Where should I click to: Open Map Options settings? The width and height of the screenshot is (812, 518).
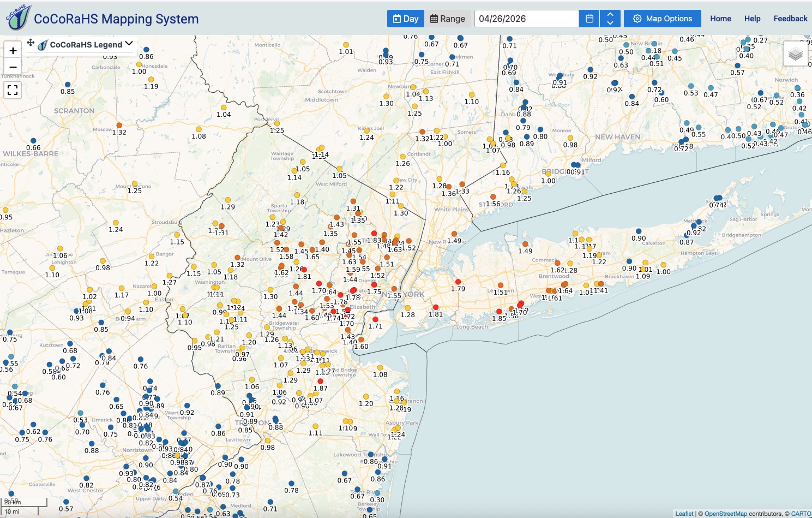pyautogui.click(x=662, y=19)
